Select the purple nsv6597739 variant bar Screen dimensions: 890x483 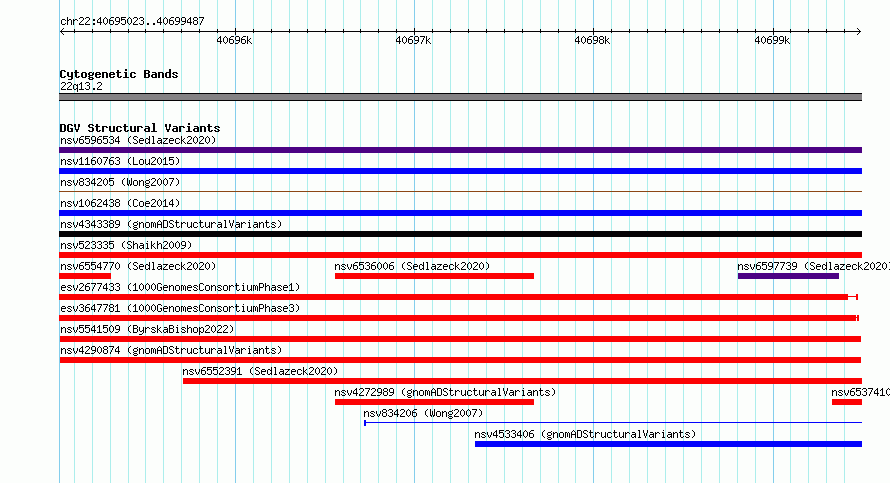click(788, 276)
